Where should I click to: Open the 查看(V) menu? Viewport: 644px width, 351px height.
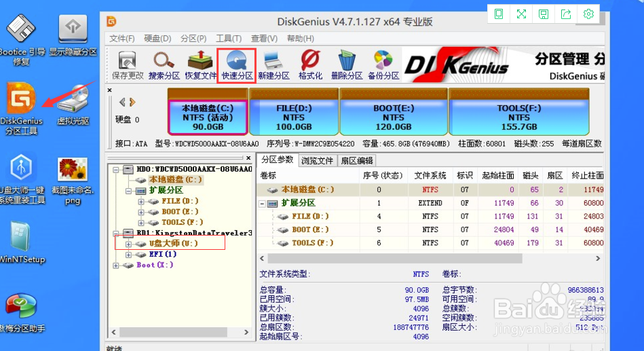(x=264, y=39)
